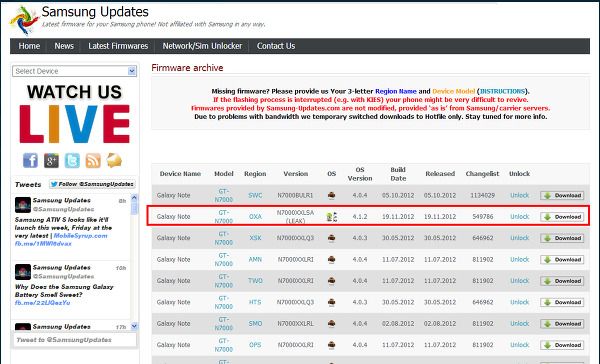
Task: Click the OS icon in HTS row
Action: (x=331, y=302)
